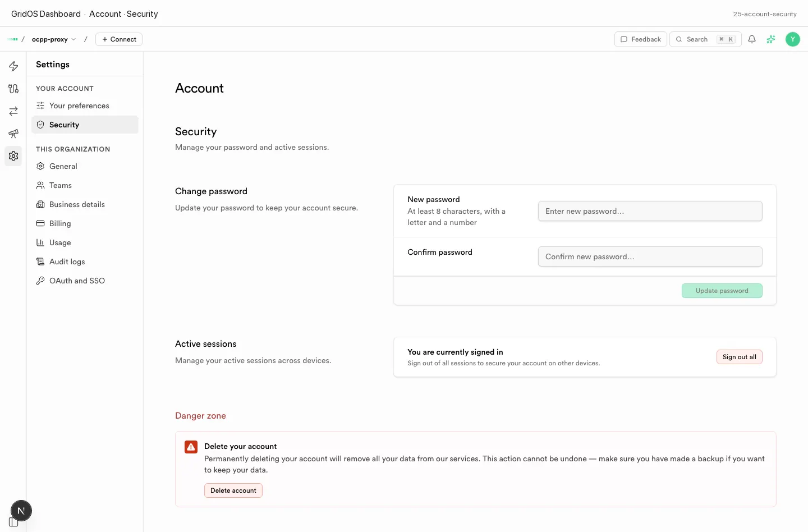The width and height of the screenshot is (808, 532).
Task: Open Usage settings
Action: click(85, 242)
